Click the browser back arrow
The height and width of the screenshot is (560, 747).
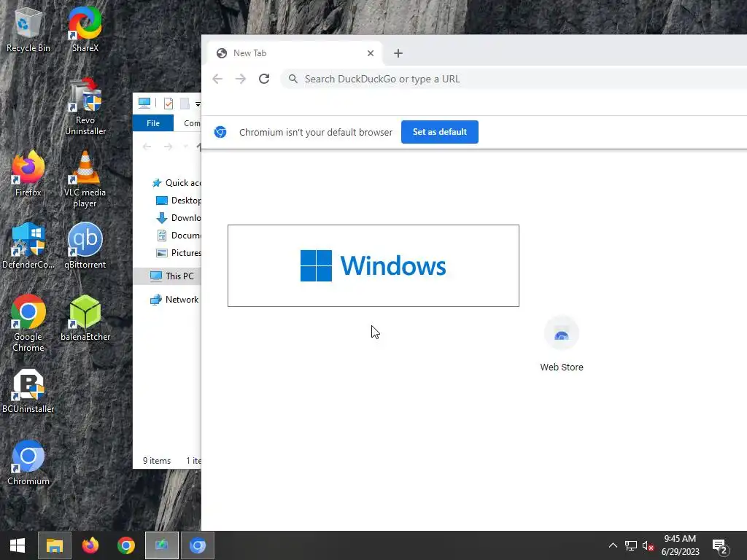pyautogui.click(x=217, y=79)
